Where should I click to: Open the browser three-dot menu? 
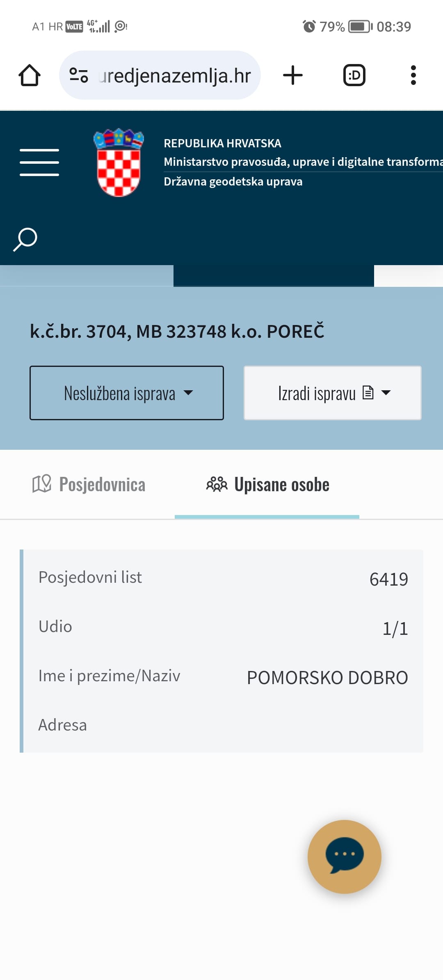click(413, 76)
